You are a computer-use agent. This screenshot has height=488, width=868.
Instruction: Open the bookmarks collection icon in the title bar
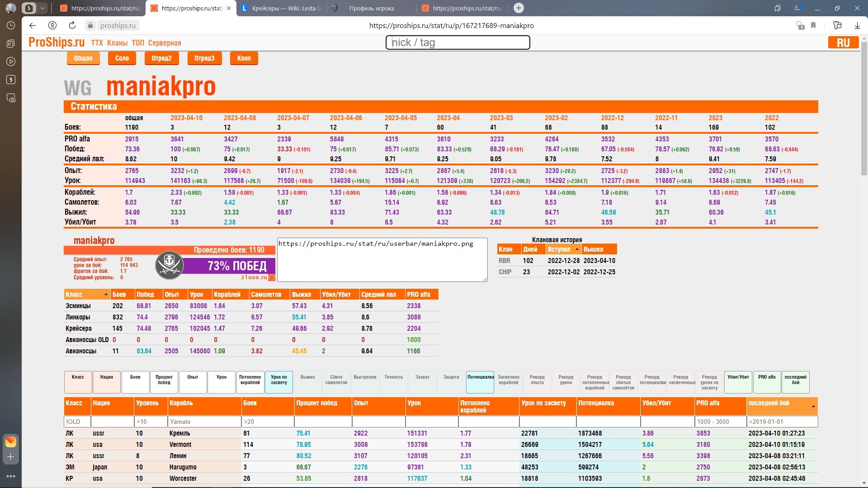pyautogui.click(x=778, y=8)
